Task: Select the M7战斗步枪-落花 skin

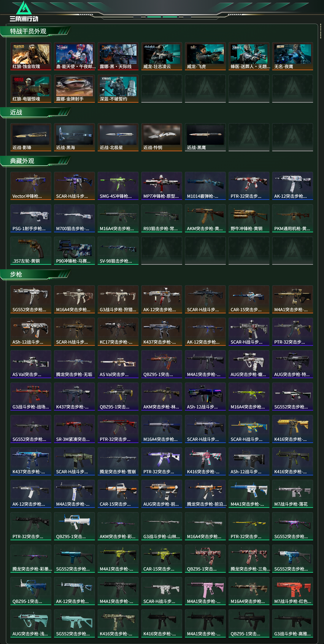Action: point(292,494)
